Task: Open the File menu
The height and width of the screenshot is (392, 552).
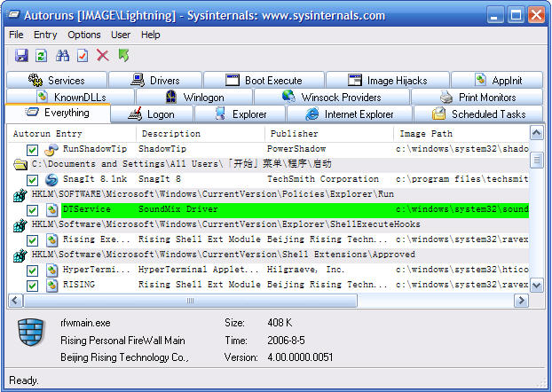Action: (x=16, y=35)
